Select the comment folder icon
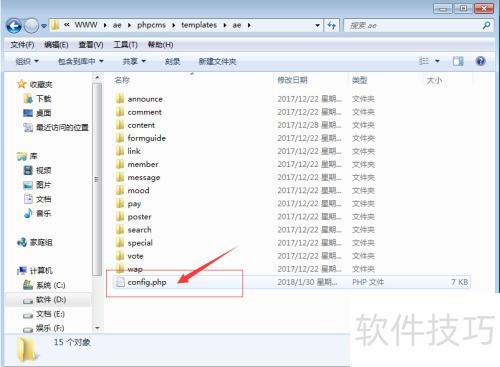This screenshot has height=367, width=500. click(120, 112)
